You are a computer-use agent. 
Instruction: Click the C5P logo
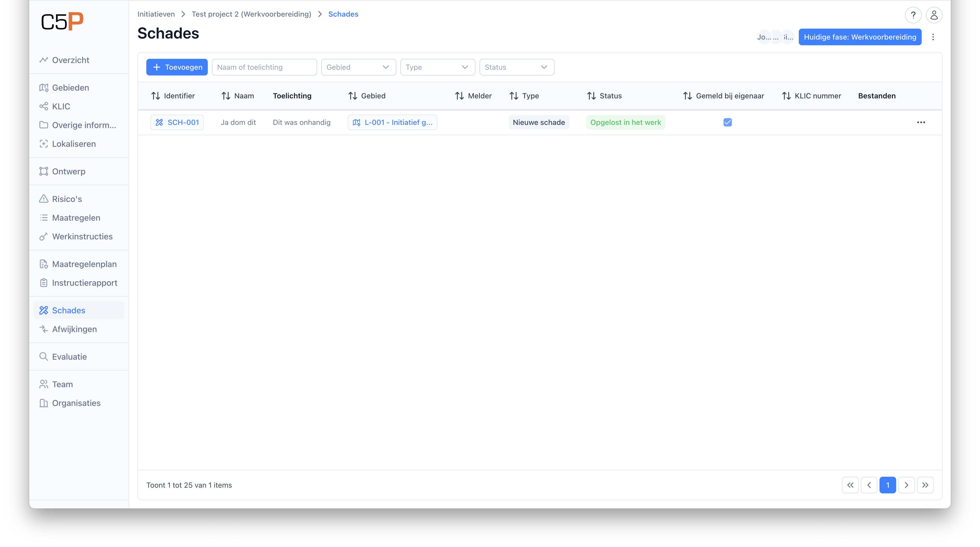pos(62,22)
